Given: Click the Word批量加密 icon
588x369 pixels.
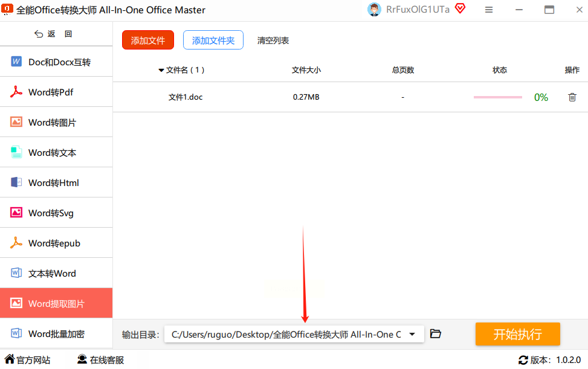Looking at the screenshot, I should click(x=16, y=333).
